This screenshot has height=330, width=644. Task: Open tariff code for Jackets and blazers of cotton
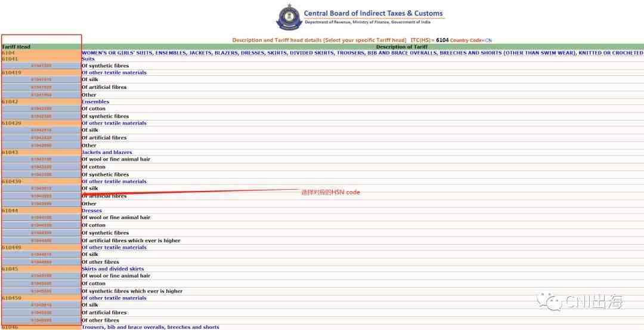(41, 167)
